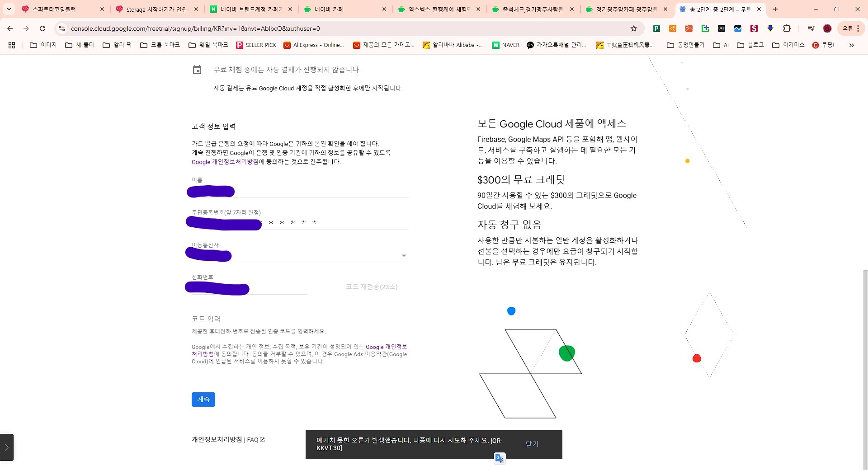
Task: Click the 코드 입력 verification code field
Action: click(300, 319)
